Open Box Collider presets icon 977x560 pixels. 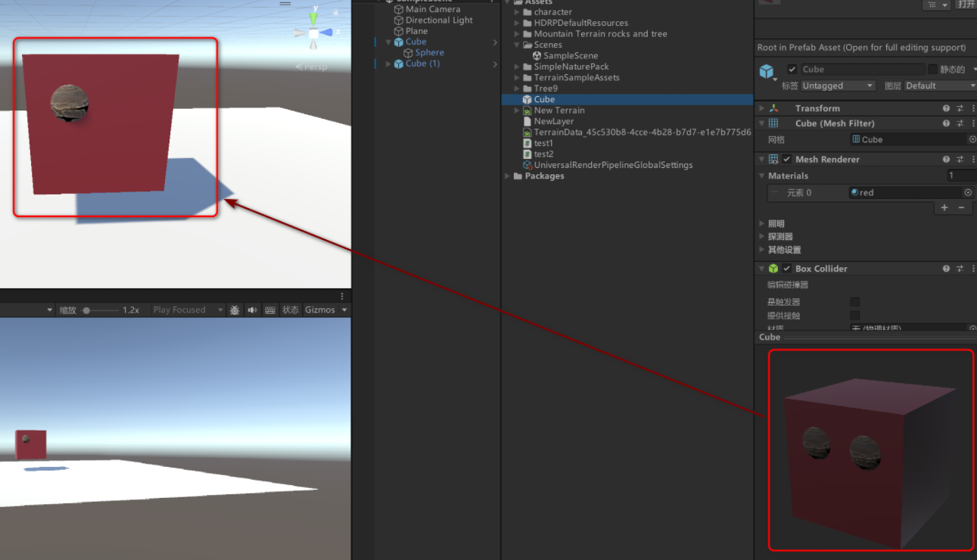pyautogui.click(x=960, y=269)
